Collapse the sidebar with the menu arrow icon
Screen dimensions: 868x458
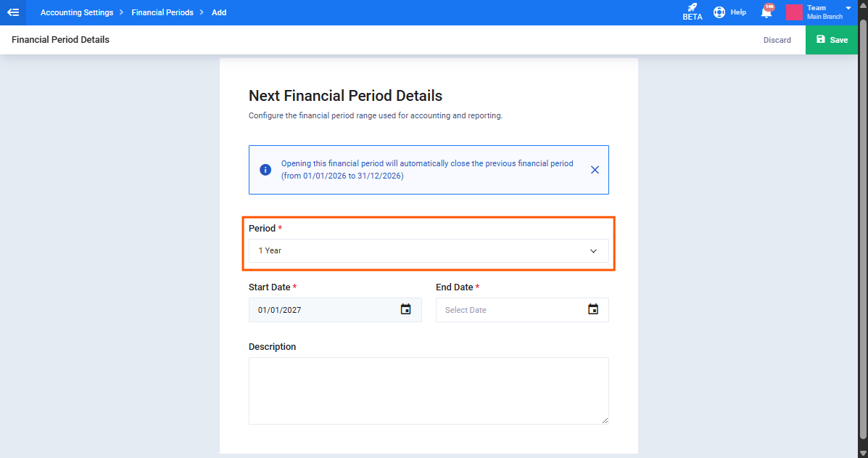(13, 12)
